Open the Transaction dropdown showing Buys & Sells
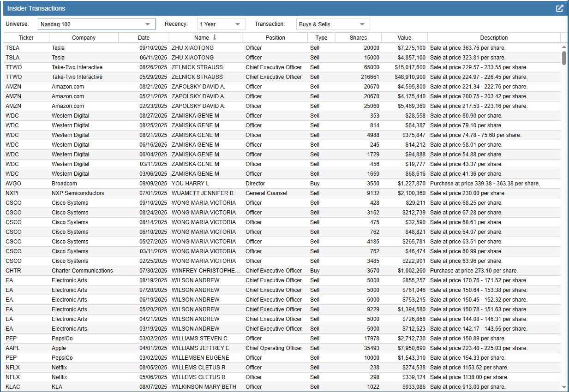The image size is (569, 392). pos(333,24)
